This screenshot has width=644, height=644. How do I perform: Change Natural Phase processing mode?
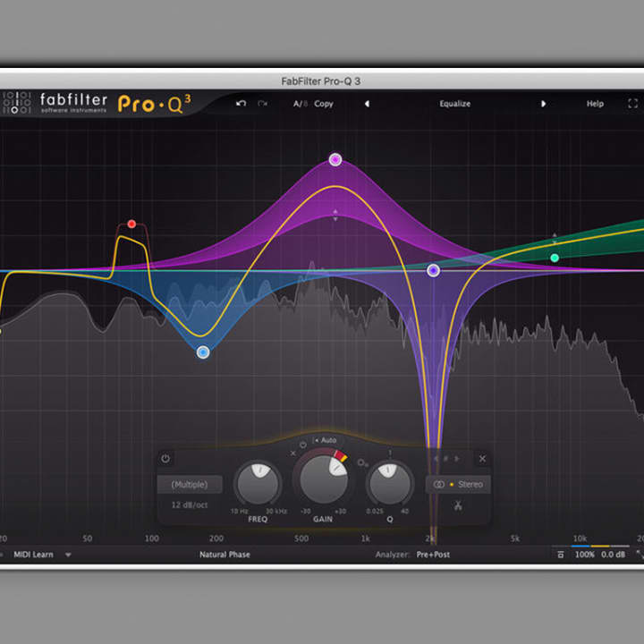tap(225, 555)
